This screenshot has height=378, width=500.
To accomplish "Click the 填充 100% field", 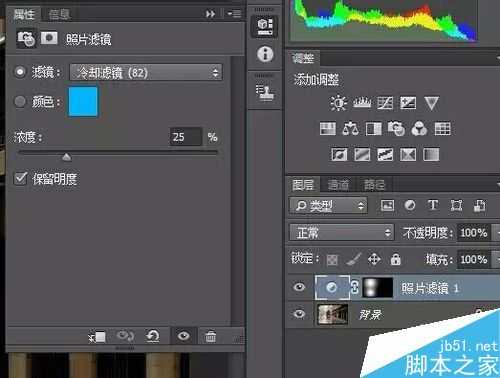I will click(474, 259).
